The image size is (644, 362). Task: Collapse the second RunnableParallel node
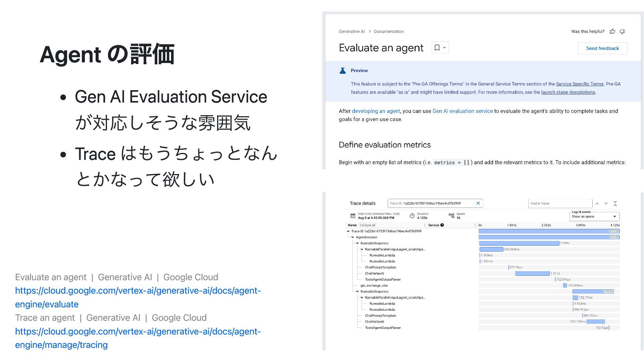point(362,298)
